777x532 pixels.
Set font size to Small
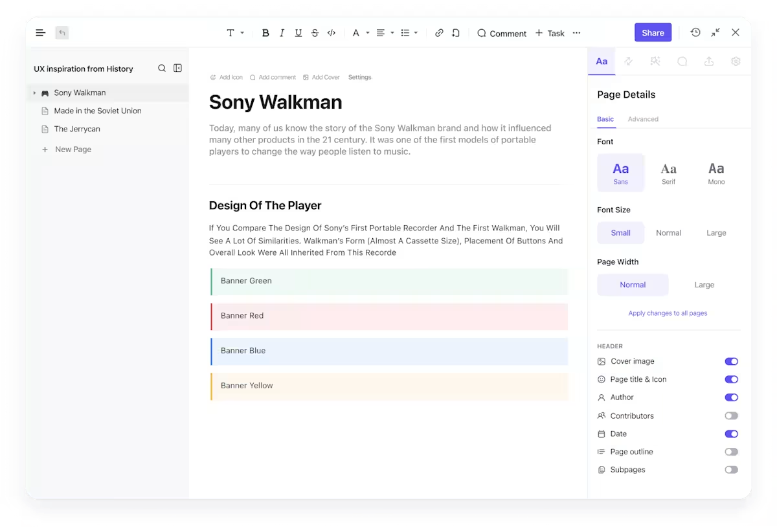click(x=620, y=233)
